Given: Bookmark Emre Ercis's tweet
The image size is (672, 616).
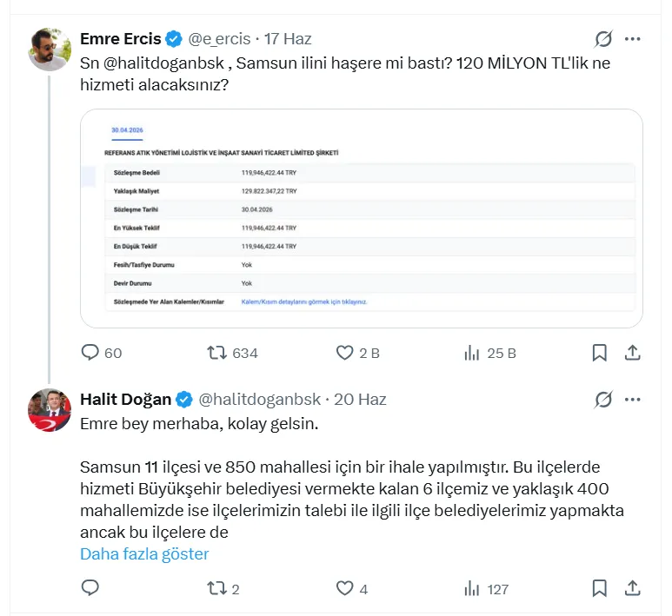Looking at the screenshot, I should 599,353.
